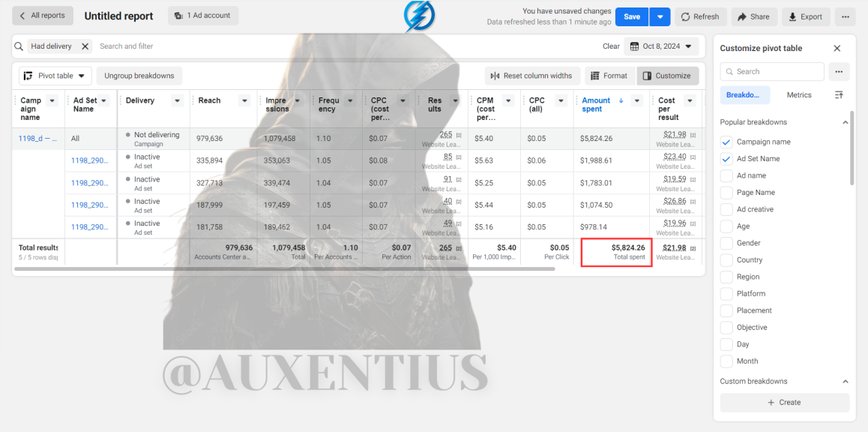Open the Oct 8, 2024 date picker

click(661, 46)
